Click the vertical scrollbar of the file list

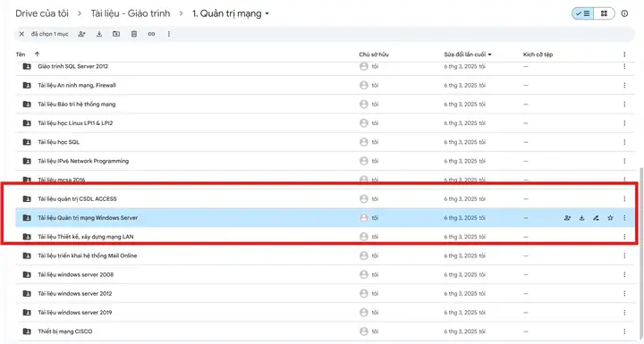coord(641,255)
